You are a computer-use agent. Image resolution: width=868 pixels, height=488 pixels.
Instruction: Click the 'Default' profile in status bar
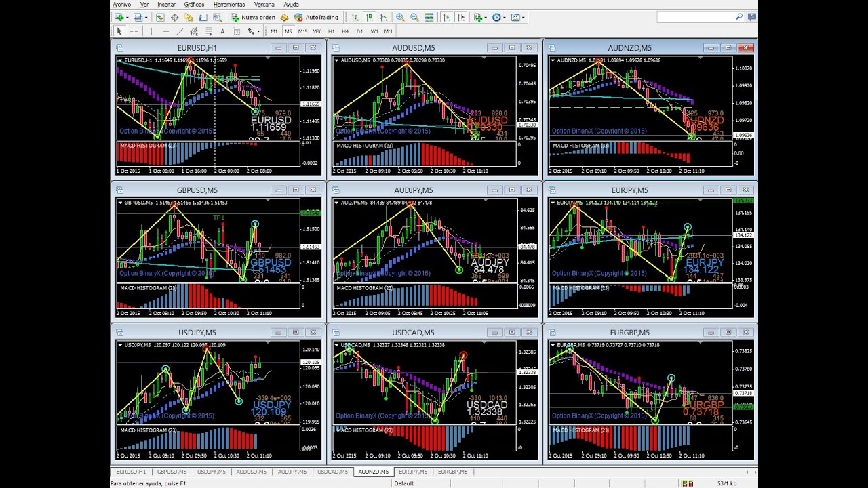[404, 483]
